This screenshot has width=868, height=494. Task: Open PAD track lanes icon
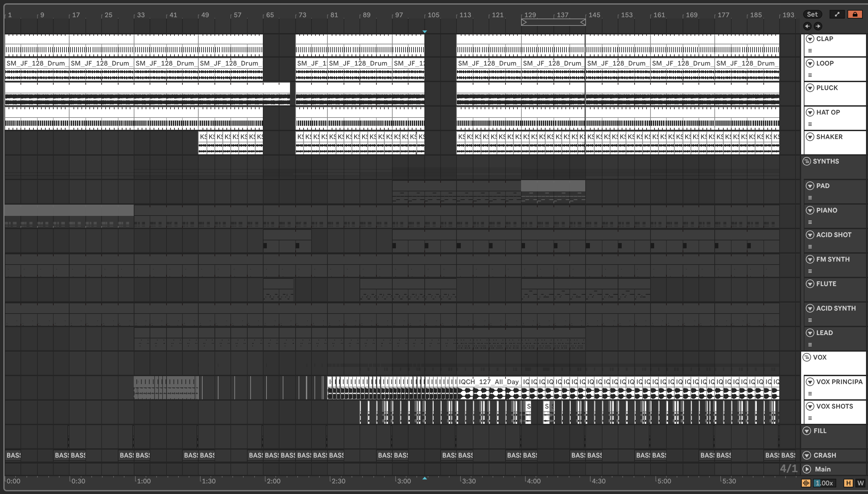coord(810,198)
